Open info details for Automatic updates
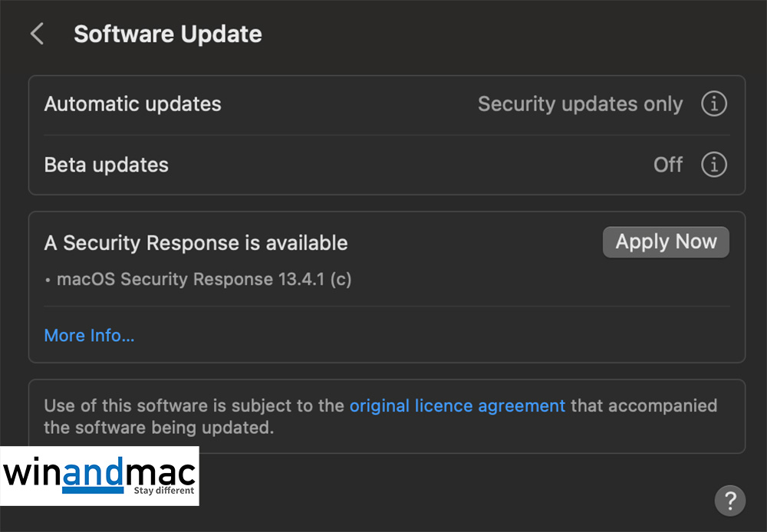 713,103
